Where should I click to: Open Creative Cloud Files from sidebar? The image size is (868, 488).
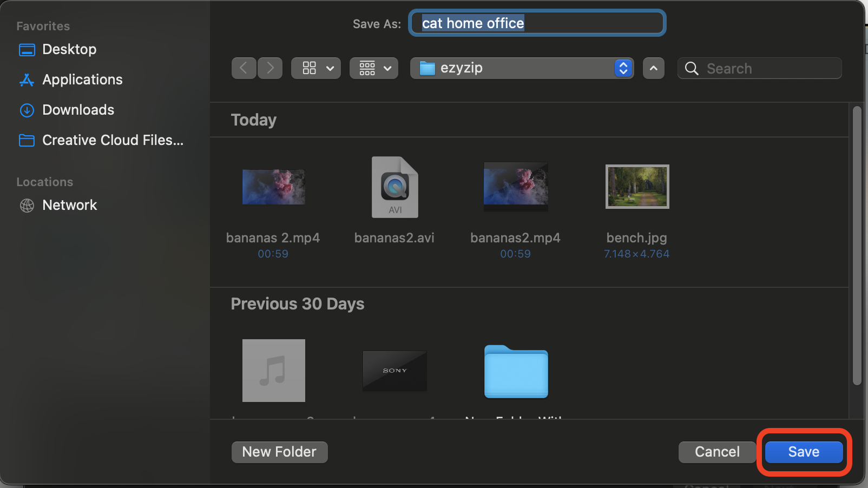pos(112,140)
